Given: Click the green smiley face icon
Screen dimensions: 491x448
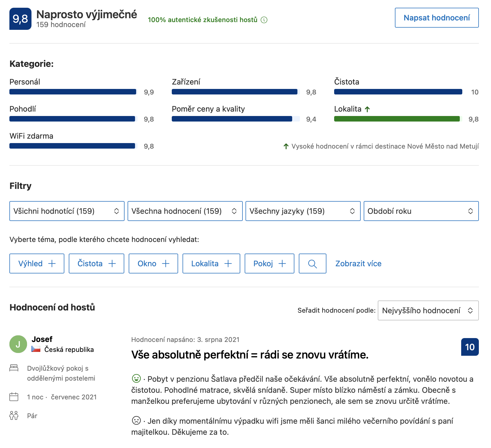Looking at the screenshot, I should [136, 379].
